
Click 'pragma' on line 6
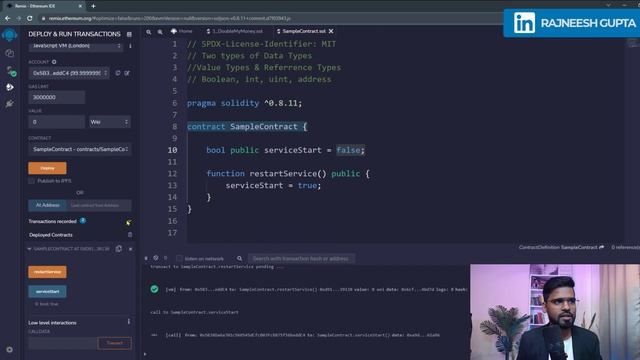point(201,103)
